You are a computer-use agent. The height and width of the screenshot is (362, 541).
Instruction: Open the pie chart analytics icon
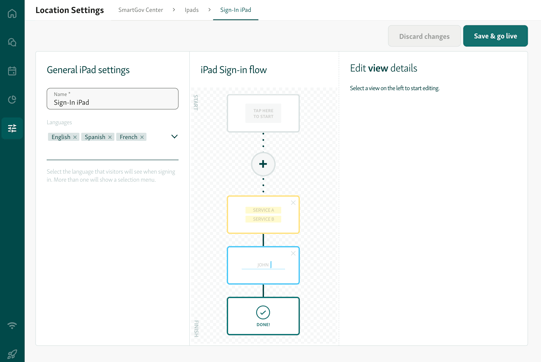pos(12,100)
